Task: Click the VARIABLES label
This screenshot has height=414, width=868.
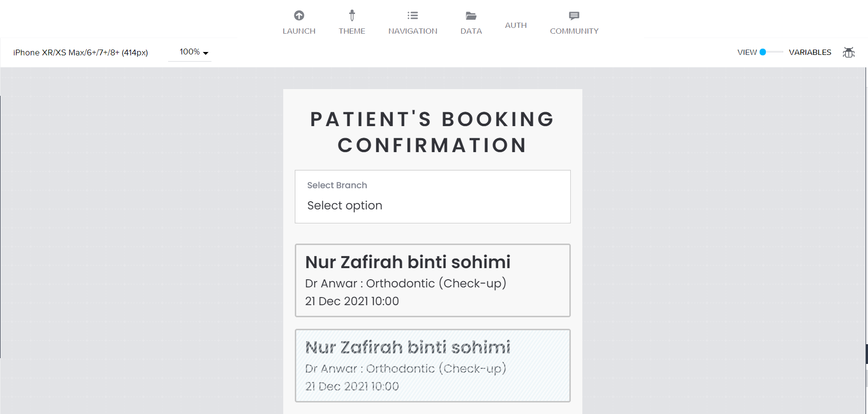Action: coord(810,52)
